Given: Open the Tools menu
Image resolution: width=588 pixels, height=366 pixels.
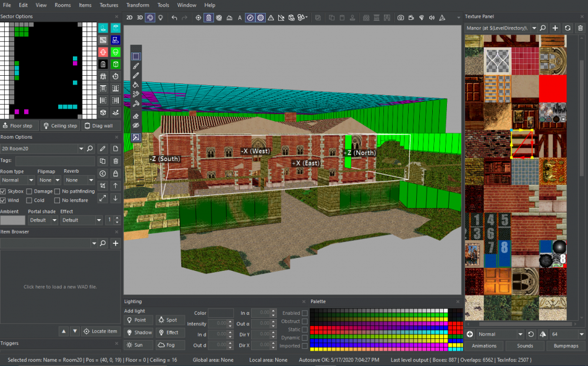Looking at the screenshot, I should (x=163, y=5).
